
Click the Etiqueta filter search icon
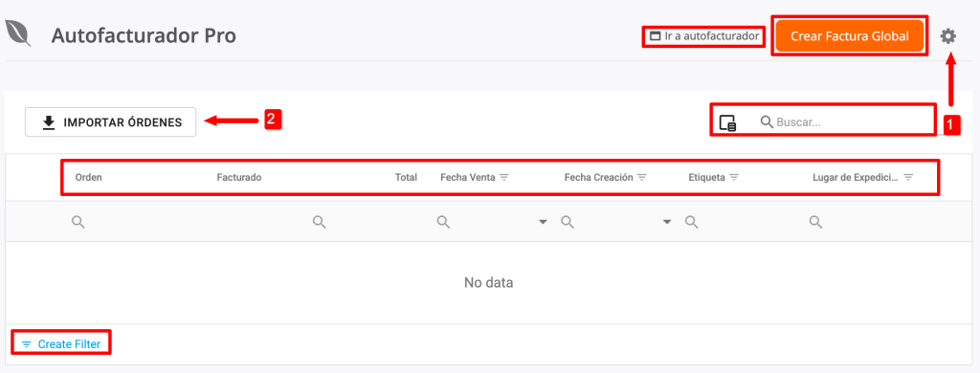click(x=691, y=222)
